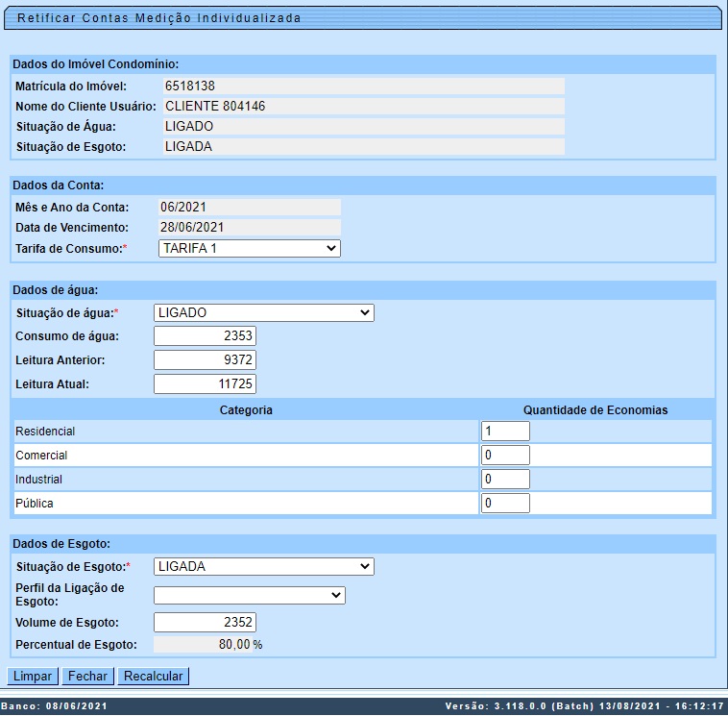Click the Nome do Cliente Usuário value

tap(363, 107)
